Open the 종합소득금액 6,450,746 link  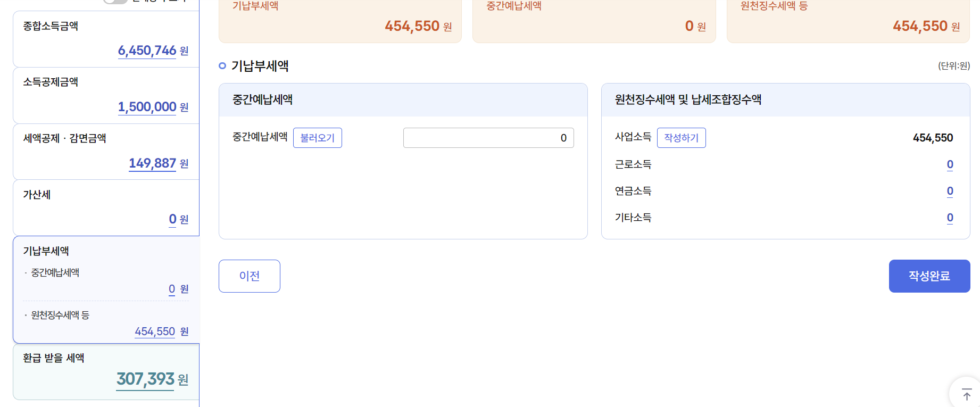coord(147,51)
